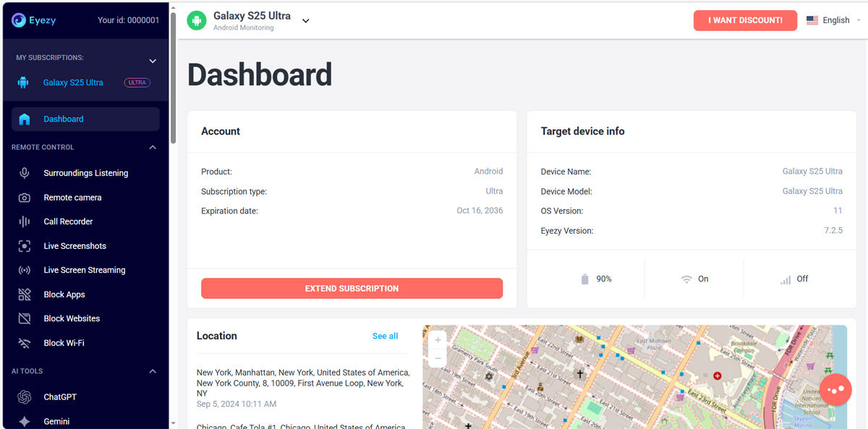Select Dashboard in the sidebar

click(x=64, y=119)
